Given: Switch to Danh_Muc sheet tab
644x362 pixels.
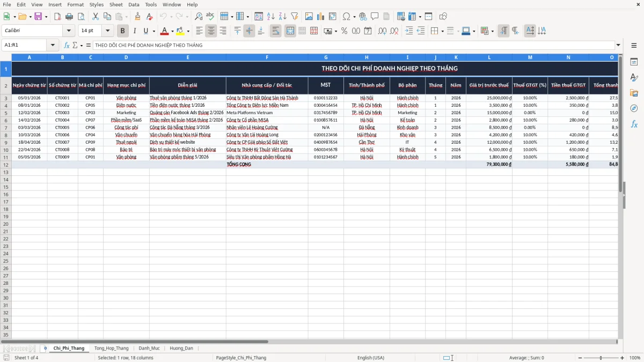Looking at the screenshot, I should tap(149, 348).
